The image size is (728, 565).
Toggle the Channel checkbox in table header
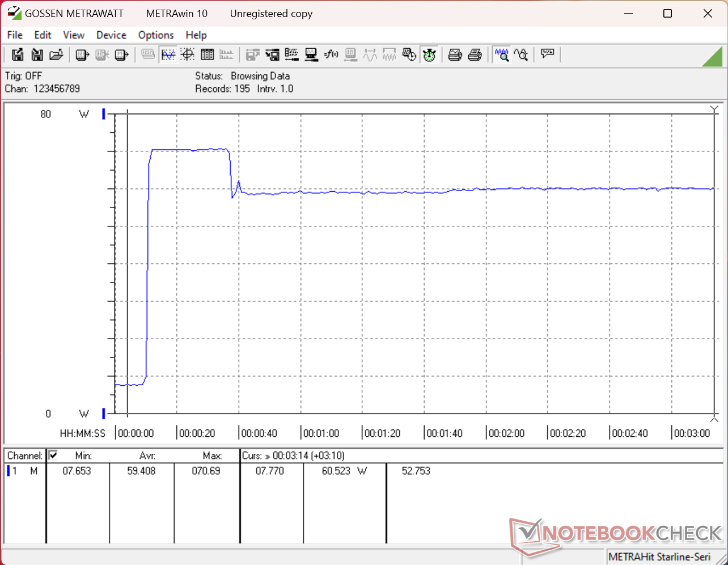(53, 455)
